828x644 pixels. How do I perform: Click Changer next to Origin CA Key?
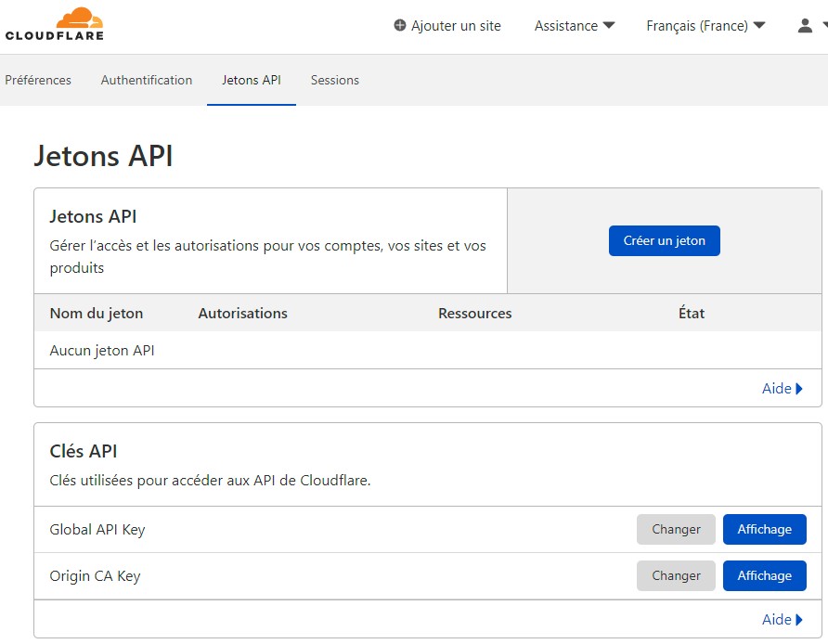click(676, 575)
